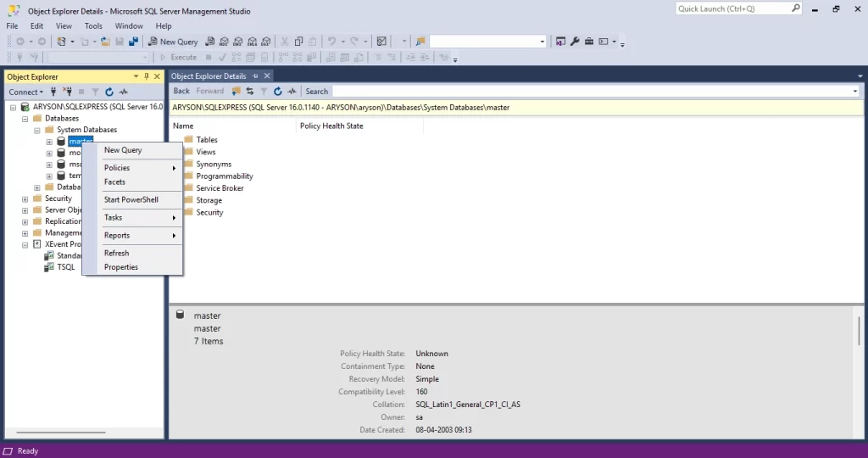Click the Synchronize arrows icon in Details toolbar
Image resolution: width=868 pixels, height=458 pixels.
point(250,92)
